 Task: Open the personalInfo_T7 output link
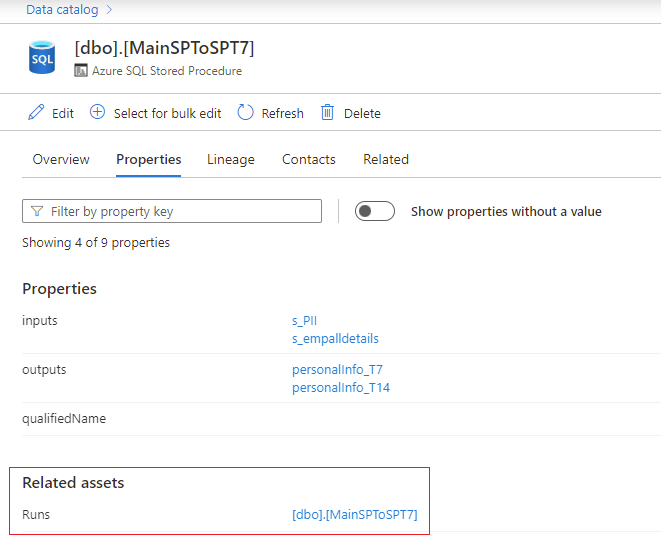[x=337, y=370]
